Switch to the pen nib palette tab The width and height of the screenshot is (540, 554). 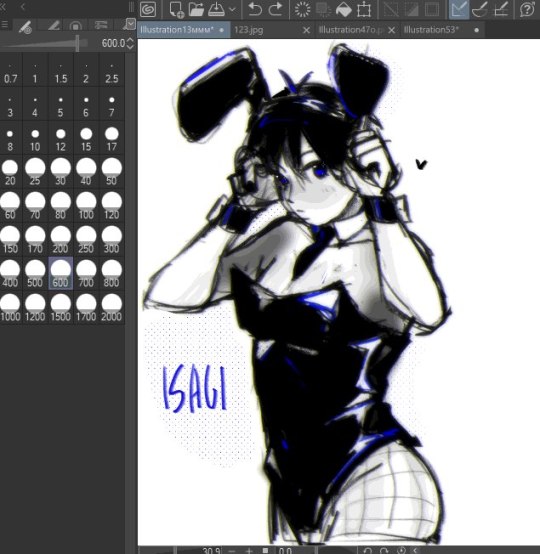(x=53, y=25)
